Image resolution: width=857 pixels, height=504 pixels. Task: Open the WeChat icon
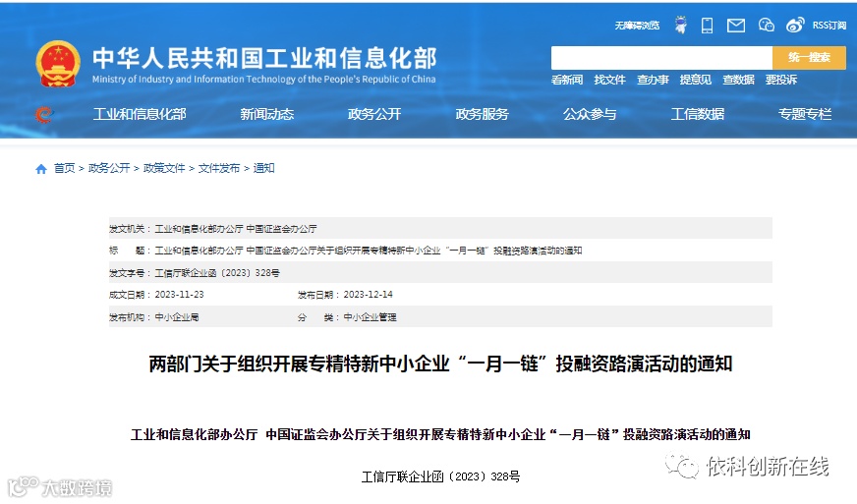click(x=767, y=25)
